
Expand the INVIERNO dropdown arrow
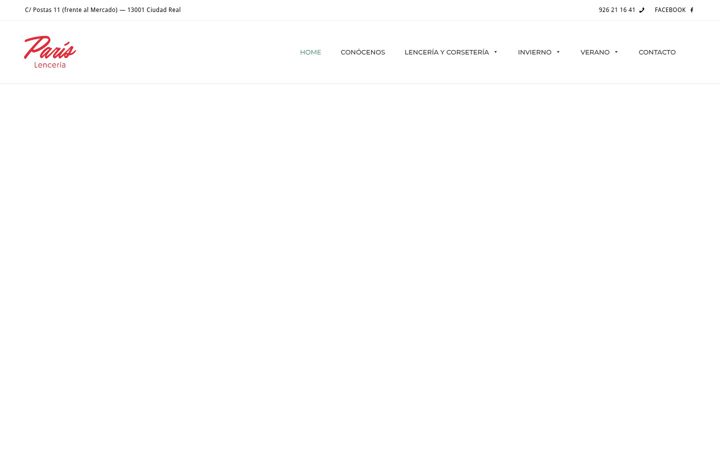pos(558,52)
